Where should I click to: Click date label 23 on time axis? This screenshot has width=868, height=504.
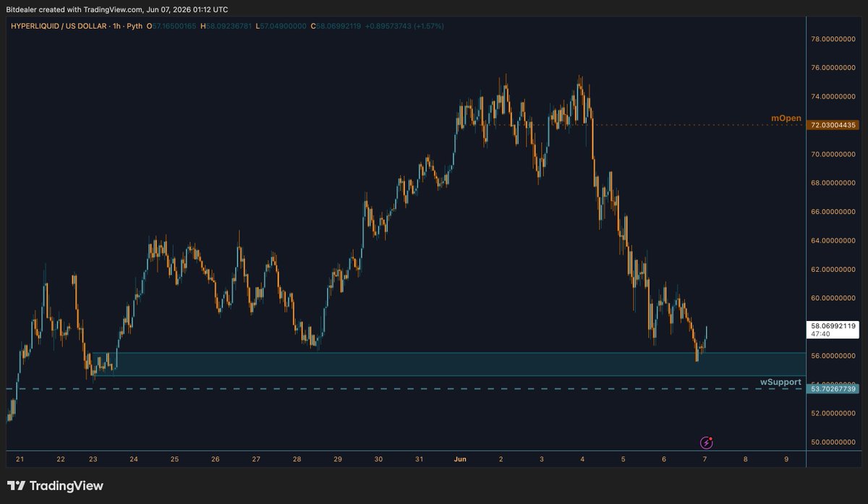click(x=93, y=459)
